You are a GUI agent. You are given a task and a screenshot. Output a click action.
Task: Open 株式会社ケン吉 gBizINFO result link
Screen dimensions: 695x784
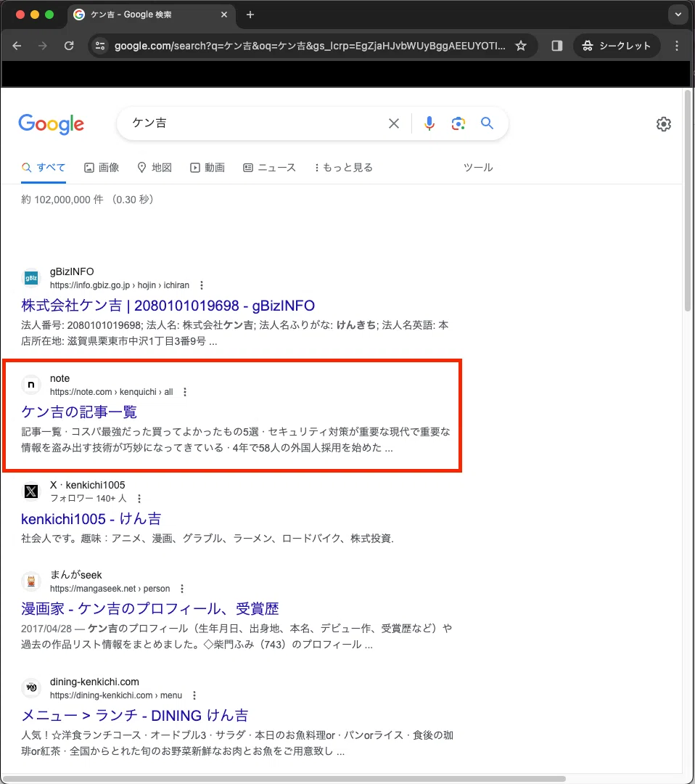click(x=168, y=306)
